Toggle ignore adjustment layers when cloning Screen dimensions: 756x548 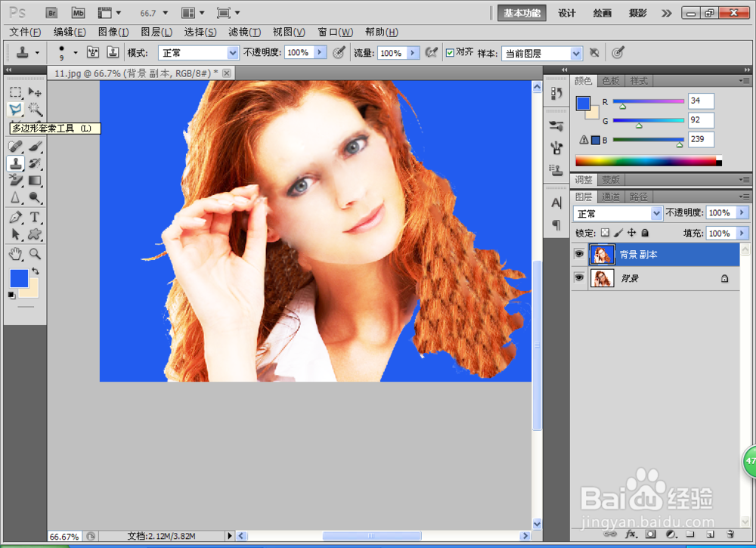pos(594,52)
